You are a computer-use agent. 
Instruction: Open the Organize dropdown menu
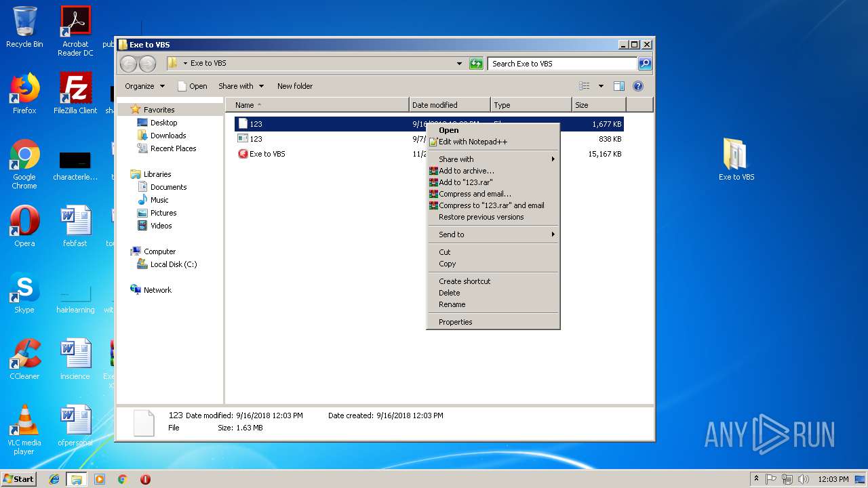(144, 86)
